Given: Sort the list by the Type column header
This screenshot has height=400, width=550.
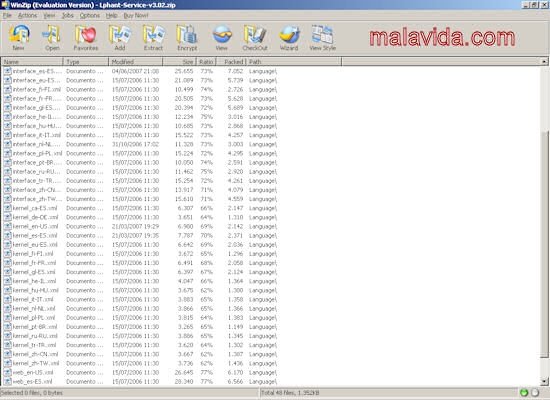Looking at the screenshot, I should (86, 62).
